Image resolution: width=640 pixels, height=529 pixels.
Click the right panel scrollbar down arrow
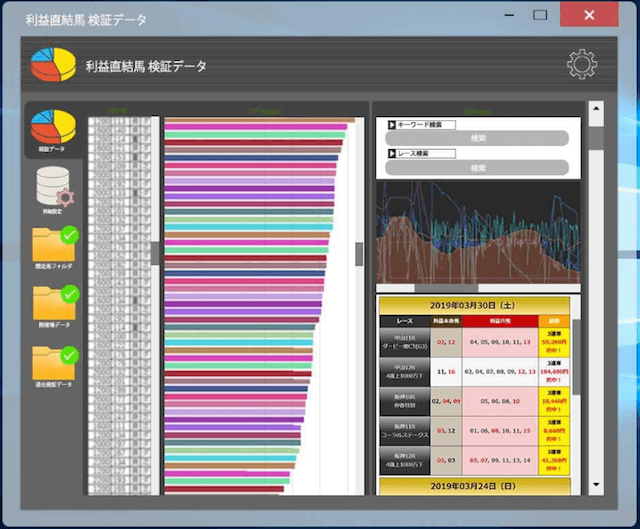coord(596,485)
